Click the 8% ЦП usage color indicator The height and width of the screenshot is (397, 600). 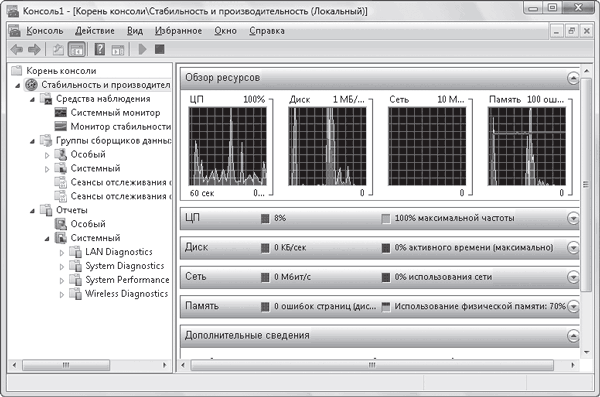(265, 218)
